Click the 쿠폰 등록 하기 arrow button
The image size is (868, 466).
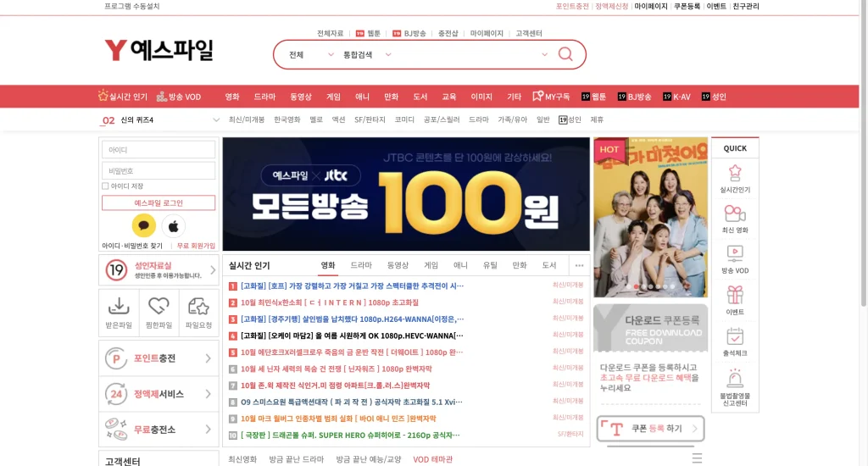coord(650,429)
